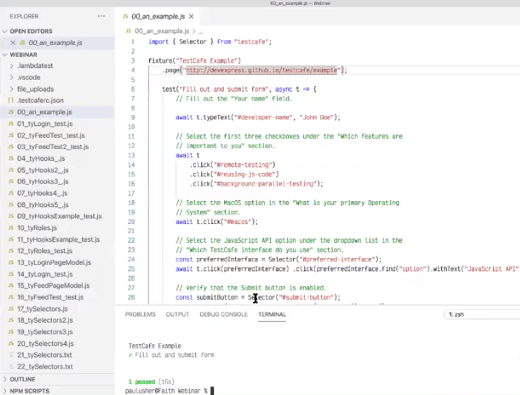The height and width of the screenshot is (395, 520).
Task: Open 10_tyRoles.js file
Action: 37,228
